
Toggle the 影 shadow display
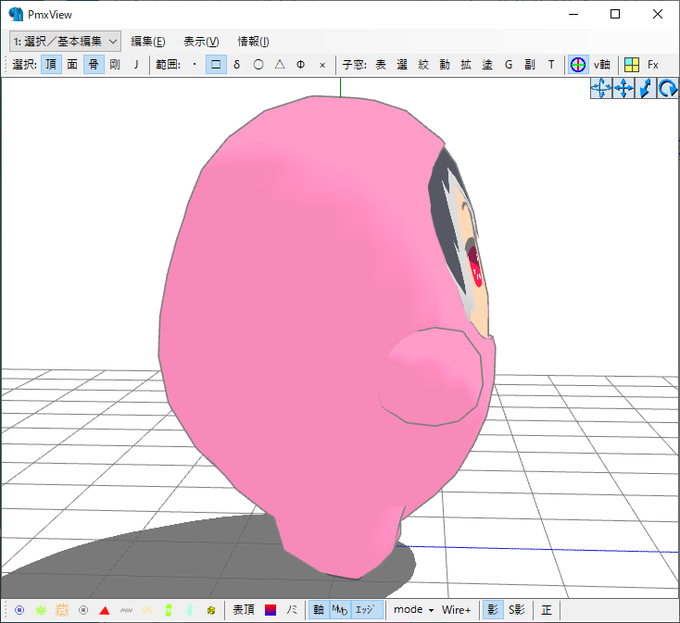[x=493, y=610]
